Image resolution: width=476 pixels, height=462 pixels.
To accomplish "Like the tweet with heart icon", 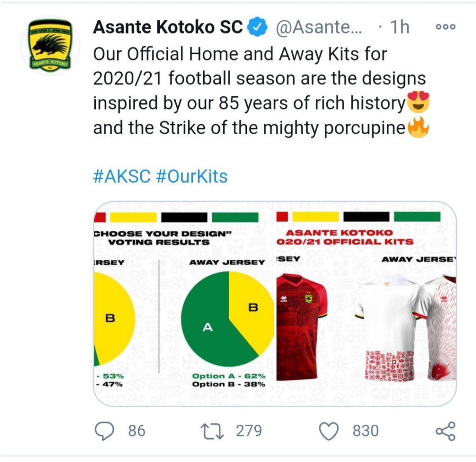I will [x=331, y=431].
